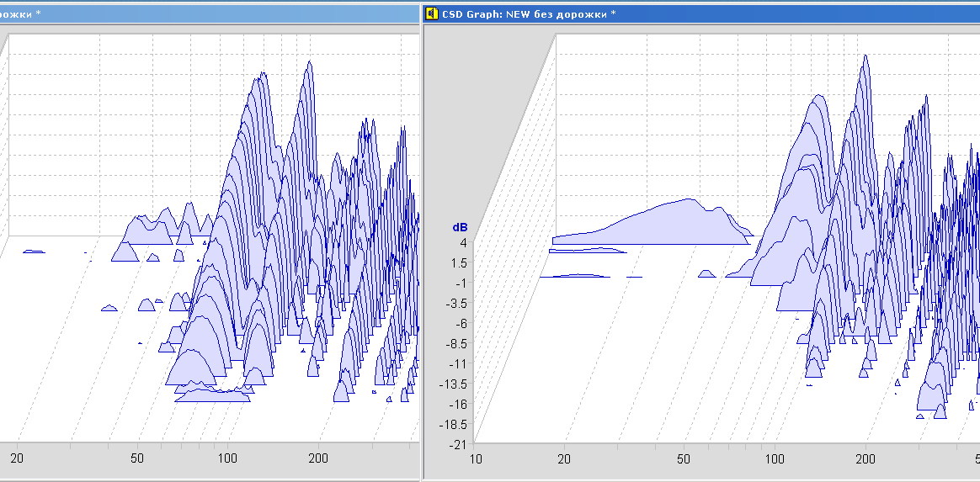Image resolution: width=980 pixels, height=482 pixels.
Task: Click the dB axis label in right graph
Action: coord(460,228)
